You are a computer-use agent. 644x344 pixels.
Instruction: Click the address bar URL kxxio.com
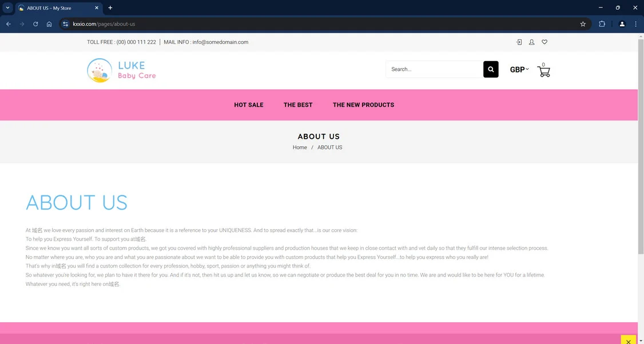coord(104,24)
